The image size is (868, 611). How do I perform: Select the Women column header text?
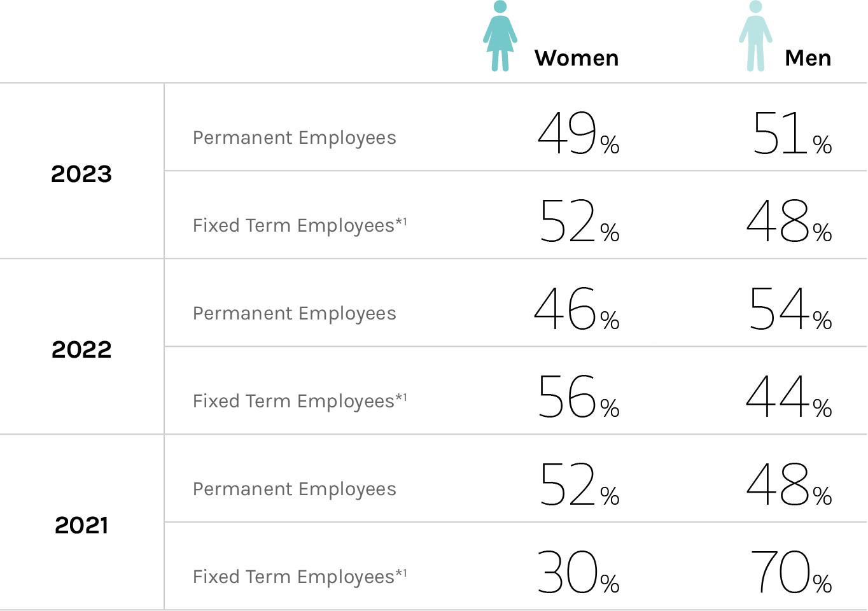click(x=577, y=59)
